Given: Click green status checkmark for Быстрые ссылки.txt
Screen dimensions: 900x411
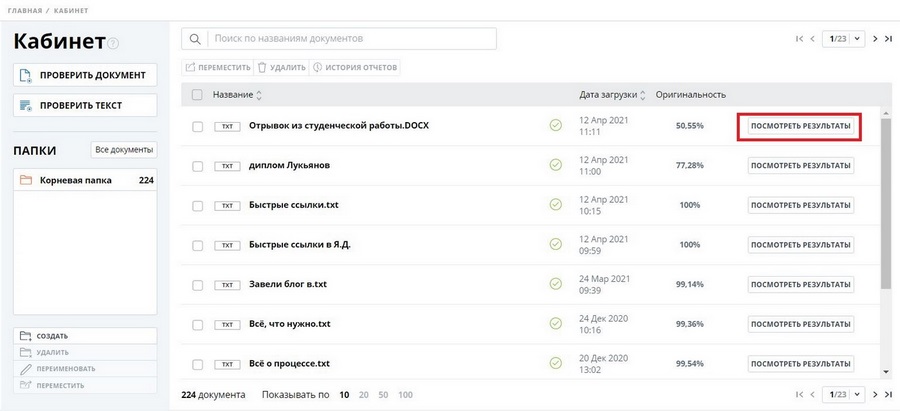Looking at the screenshot, I should (x=556, y=205).
